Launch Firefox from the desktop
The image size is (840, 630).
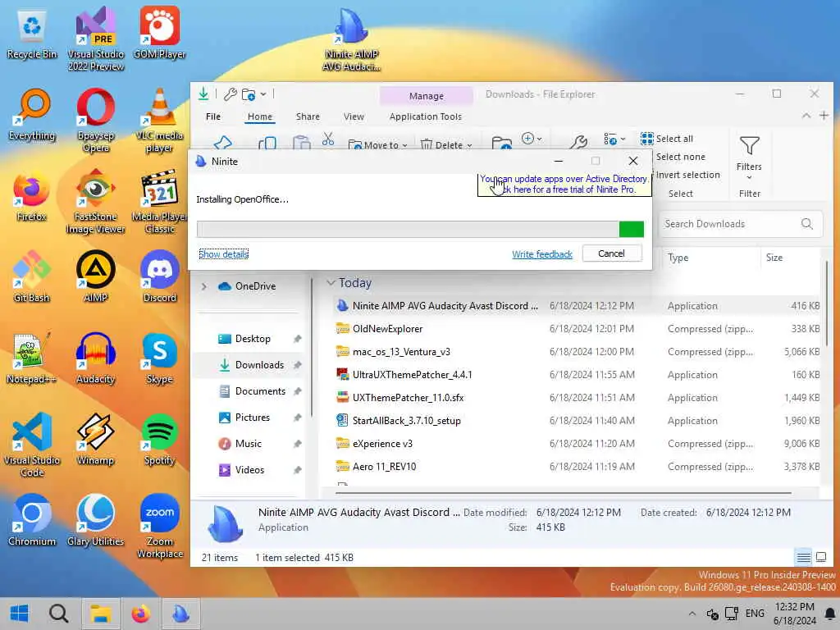pyautogui.click(x=32, y=196)
